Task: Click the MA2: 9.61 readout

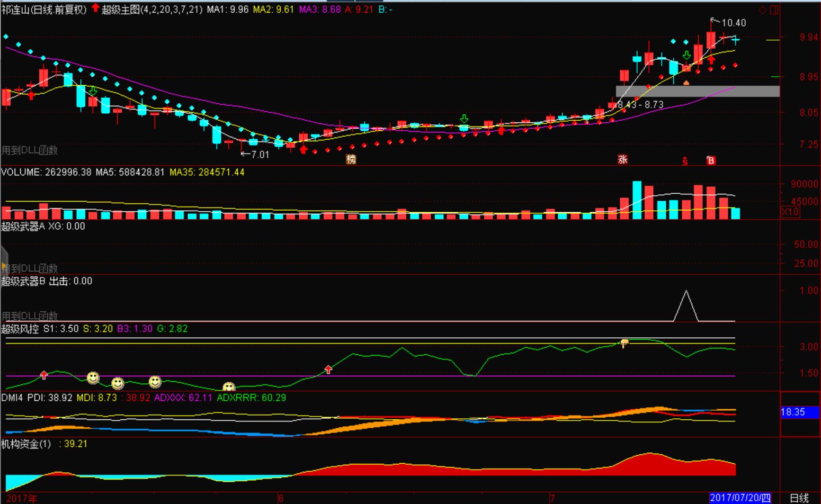Action: [273, 9]
